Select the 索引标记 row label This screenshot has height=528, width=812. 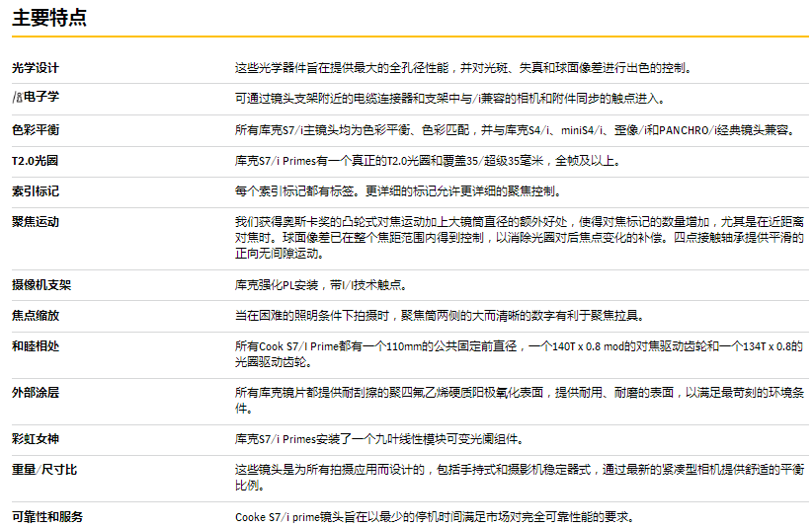(x=36, y=190)
